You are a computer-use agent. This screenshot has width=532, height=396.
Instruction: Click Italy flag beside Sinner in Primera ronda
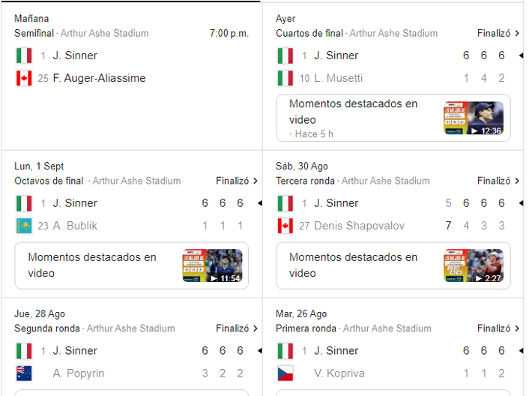[285, 351]
